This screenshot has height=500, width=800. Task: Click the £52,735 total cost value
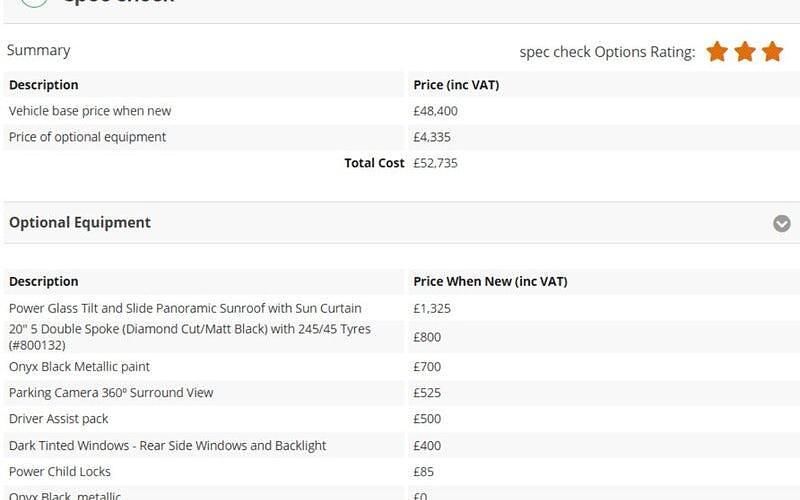click(x=435, y=163)
